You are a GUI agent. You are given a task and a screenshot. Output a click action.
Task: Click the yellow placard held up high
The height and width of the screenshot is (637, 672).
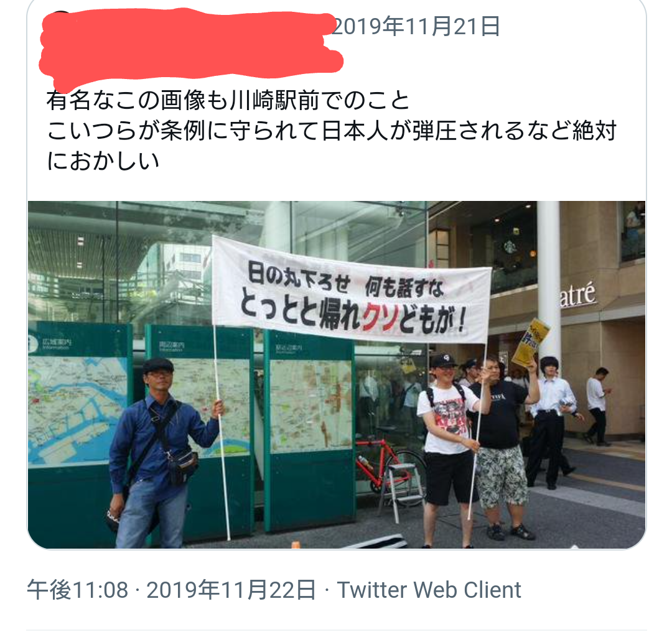[x=531, y=343]
